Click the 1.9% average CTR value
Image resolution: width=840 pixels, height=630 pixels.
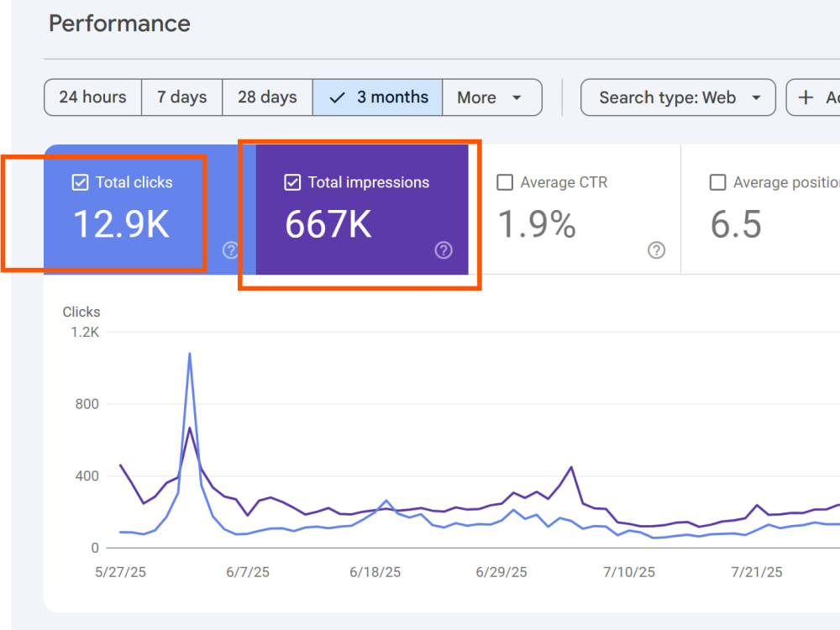point(538,224)
